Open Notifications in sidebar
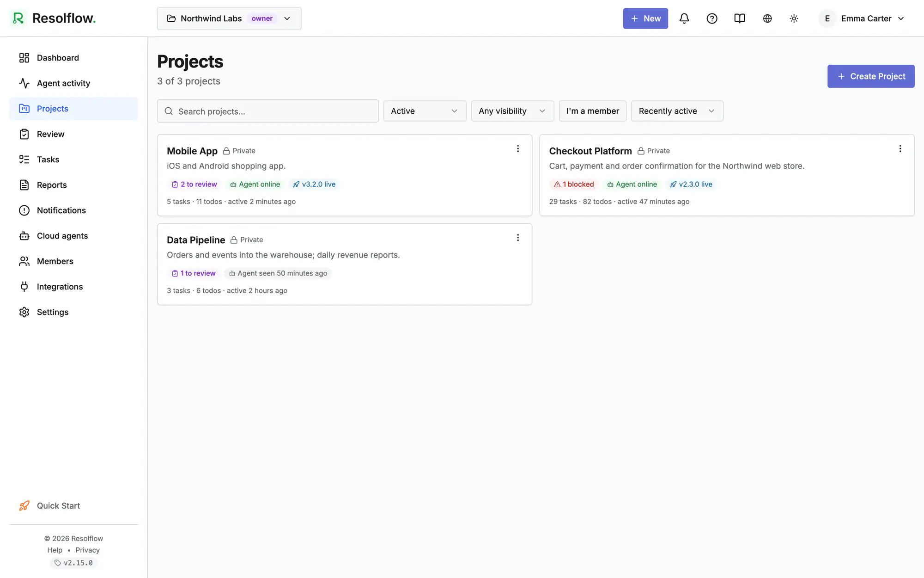This screenshot has width=924, height=578. pyautogui.click(x=73, y=210)
